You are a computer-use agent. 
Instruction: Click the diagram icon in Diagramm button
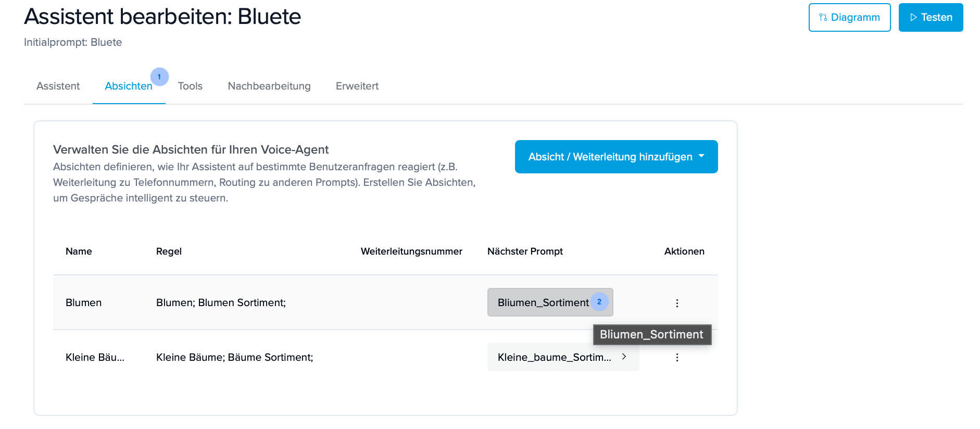point(823,18)
